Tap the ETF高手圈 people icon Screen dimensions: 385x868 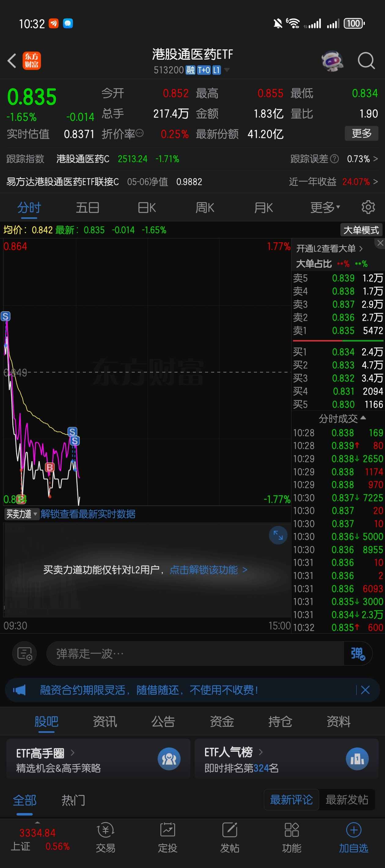pyautogui.click(x=169, y=759)
